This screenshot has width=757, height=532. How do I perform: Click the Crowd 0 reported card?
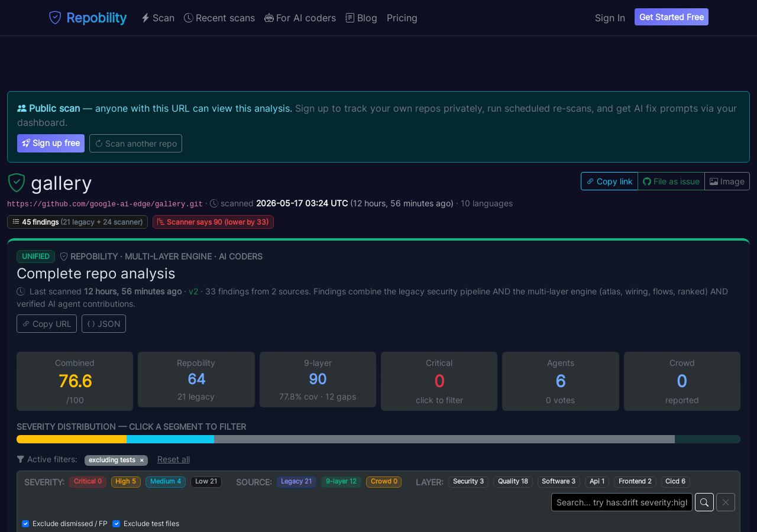[682, 381]
